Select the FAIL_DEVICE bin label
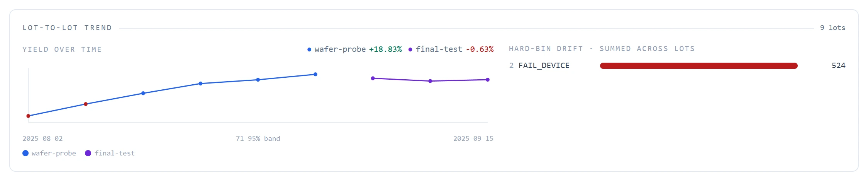The width and height of the screenshot is (868, 181). (544, 66)
